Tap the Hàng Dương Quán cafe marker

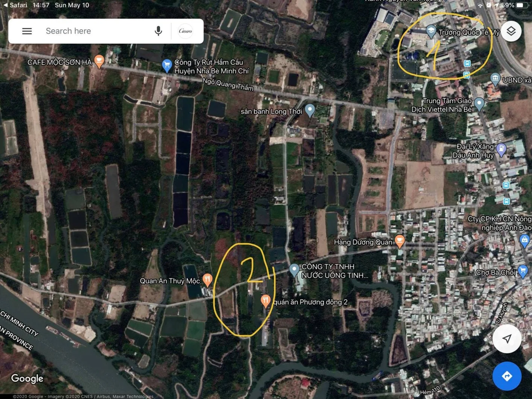(x=400, y=241)
